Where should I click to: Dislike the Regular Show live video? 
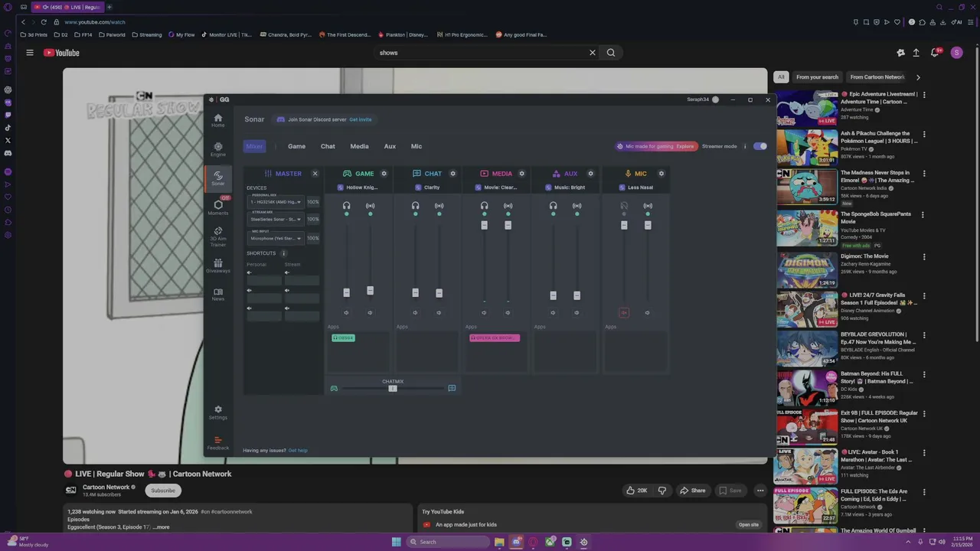tap(662, 491)
